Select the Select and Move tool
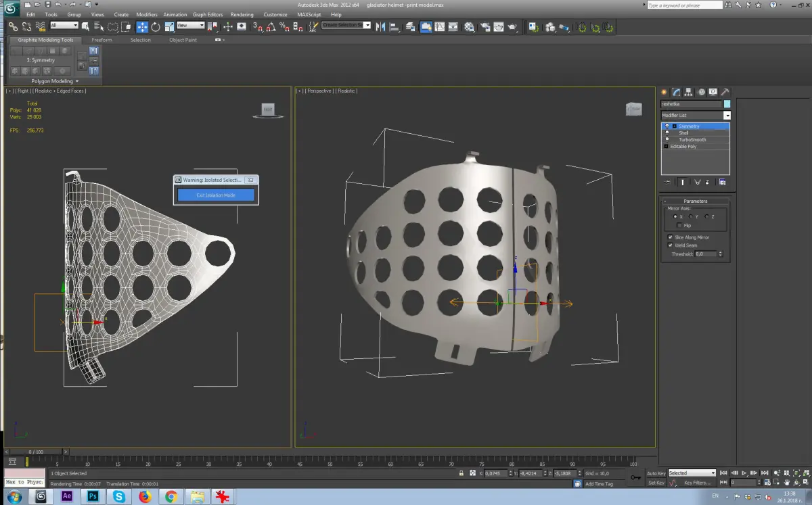Image resolution: width=812 pixels, height=505 pixels. pyautogui.click(x=142, y=27)
